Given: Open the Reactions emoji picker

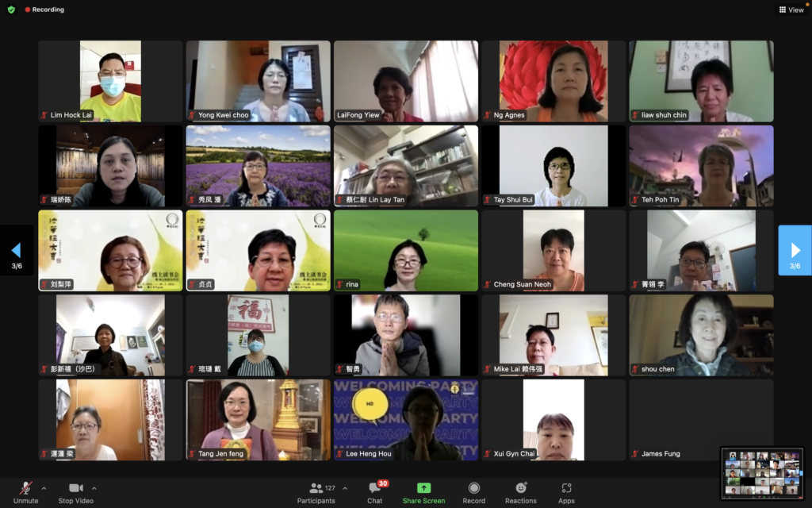Looking at the screenshot, I should click(x=521, y=487).
